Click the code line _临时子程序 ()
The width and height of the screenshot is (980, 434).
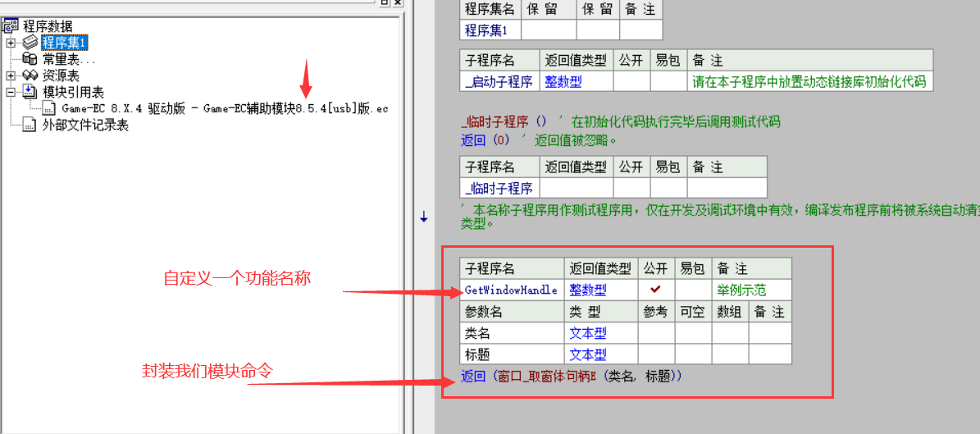click(x=504, y=122)
